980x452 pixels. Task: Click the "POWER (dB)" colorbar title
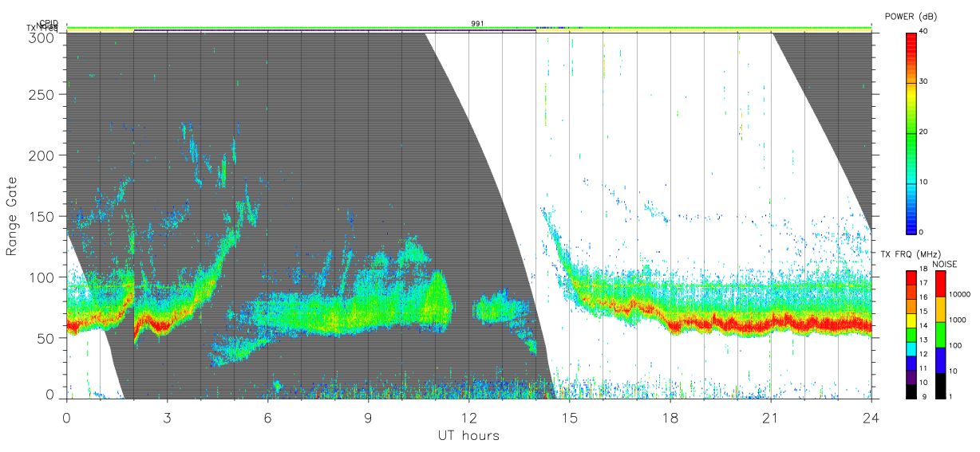point(911,16)
